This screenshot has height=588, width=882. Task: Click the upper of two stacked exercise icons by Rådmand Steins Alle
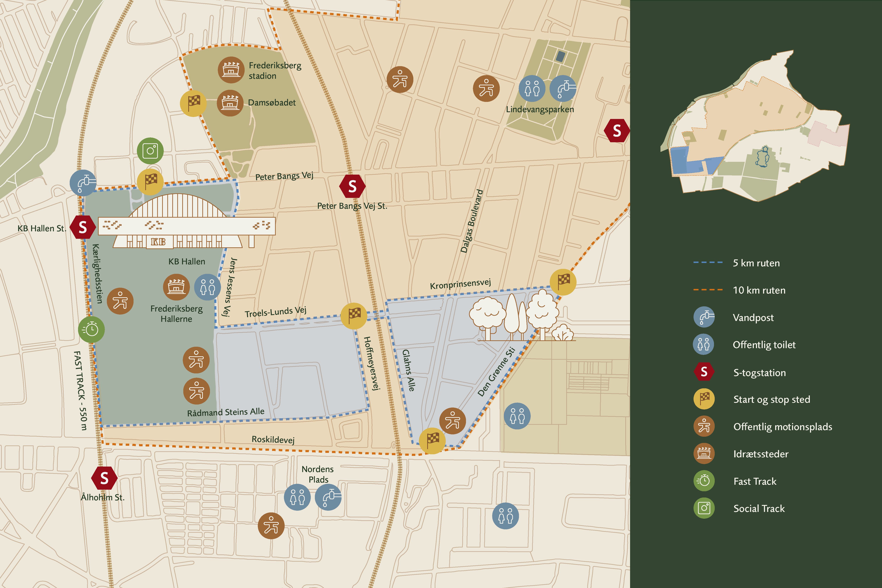[196, 360]
